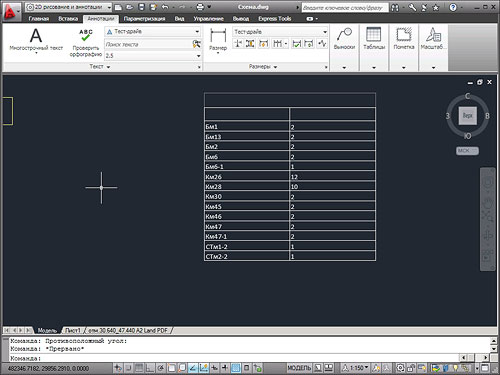Select the revision cloud Markup tool
The height and width of the screenshot is (375, 500).
click(404, 39)
